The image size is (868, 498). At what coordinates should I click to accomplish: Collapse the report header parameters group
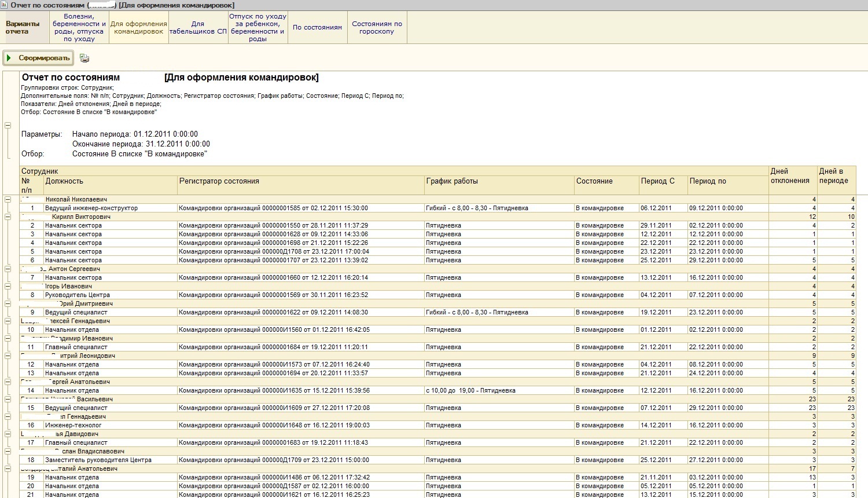(x=8, y=125)
